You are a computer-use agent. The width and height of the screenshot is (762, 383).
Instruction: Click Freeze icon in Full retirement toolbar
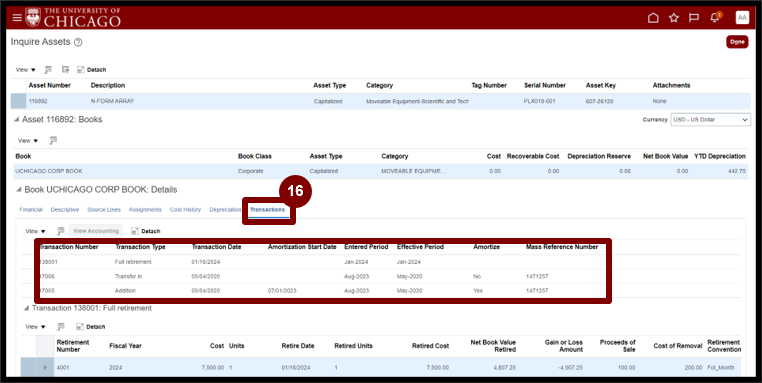click(60, 327)
